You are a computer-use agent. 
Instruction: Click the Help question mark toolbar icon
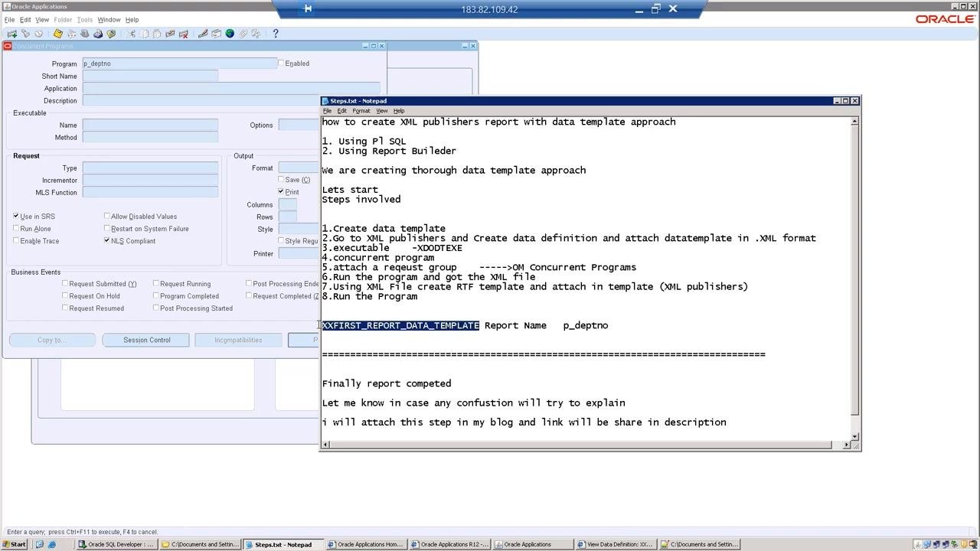pyautogui.click(x=276, y=34)
